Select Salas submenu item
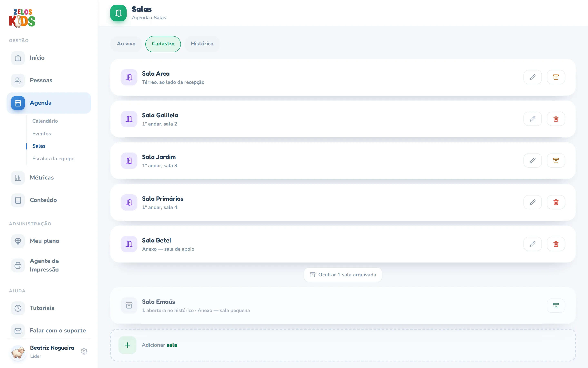The image size is (588, 368). pyautogui.click(x=39, y=146)
